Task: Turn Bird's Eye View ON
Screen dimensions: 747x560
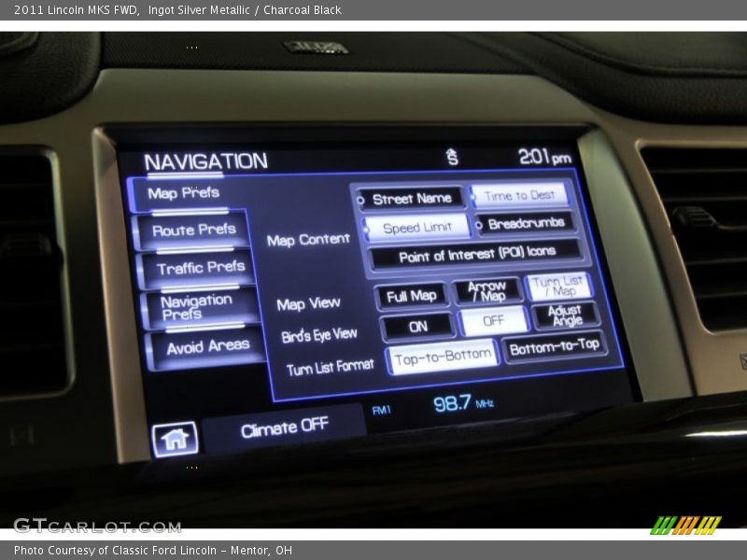Action: click(x=417, y=327)
